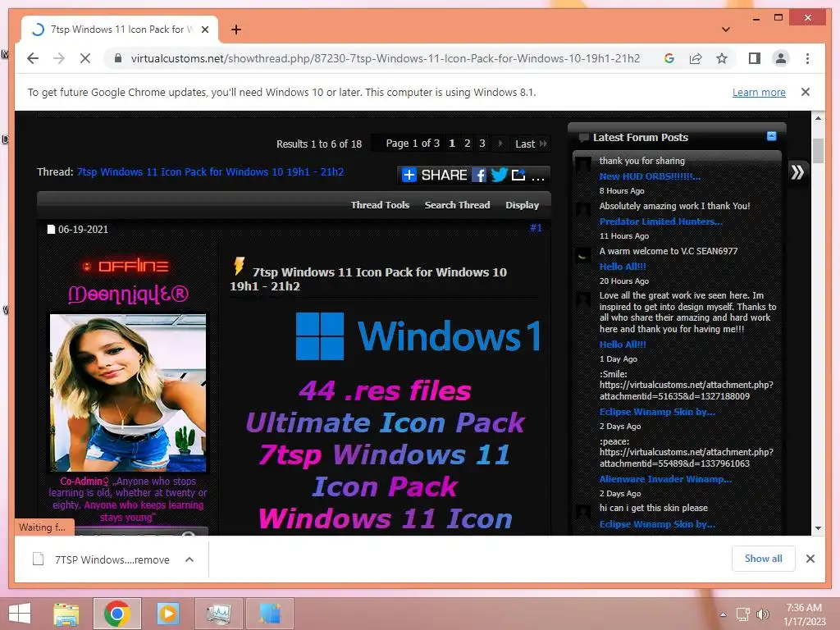
Task: Click the address bar URL
Action: pos(386,58)
